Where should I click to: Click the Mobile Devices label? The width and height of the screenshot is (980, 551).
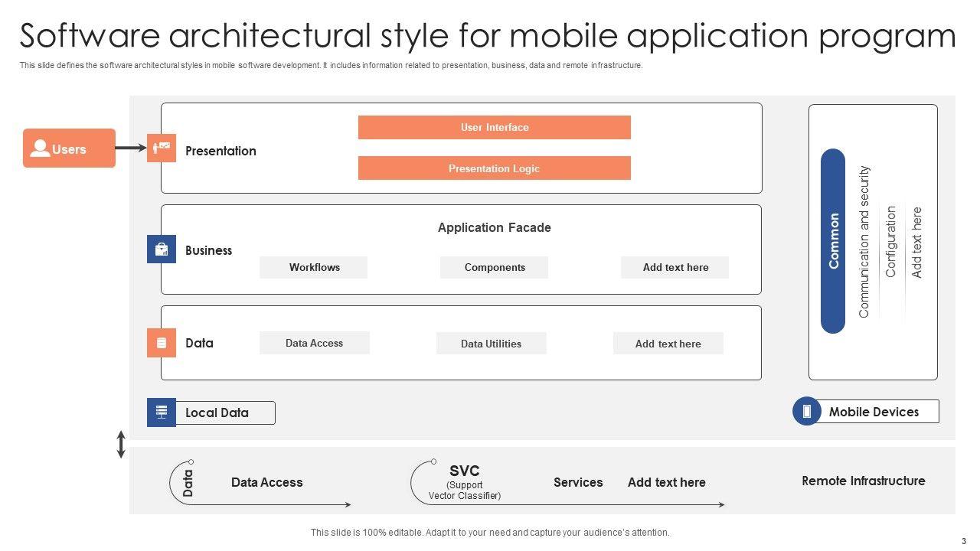(x=874, y=412)
